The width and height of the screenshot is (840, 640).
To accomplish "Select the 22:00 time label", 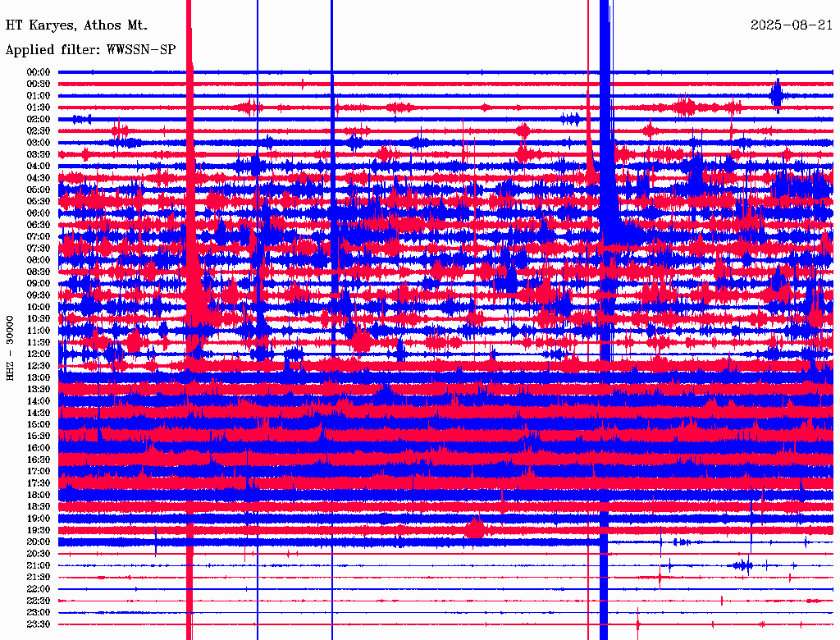I will (39, 589).
